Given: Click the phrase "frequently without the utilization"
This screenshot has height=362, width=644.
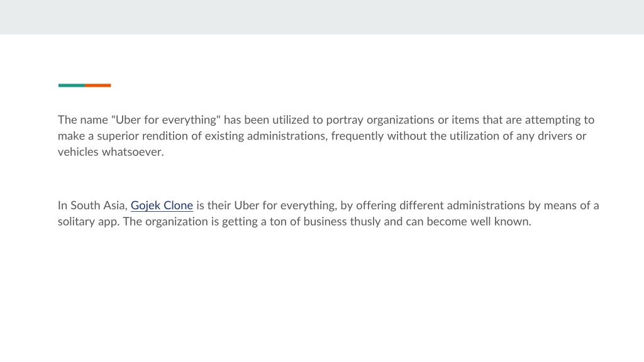Looking at the screenshot, I should (415, 136).
